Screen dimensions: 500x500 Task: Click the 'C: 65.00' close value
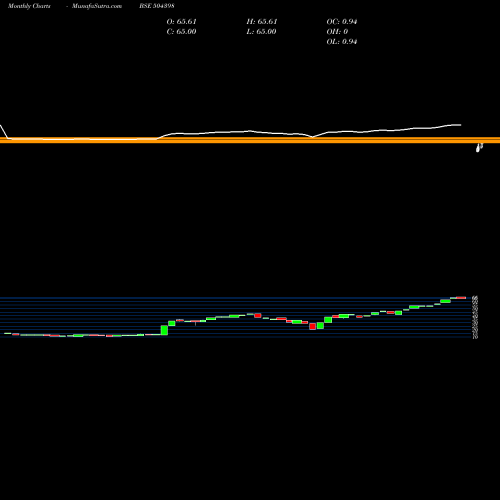pyautogui.click(x=181, y=32)
